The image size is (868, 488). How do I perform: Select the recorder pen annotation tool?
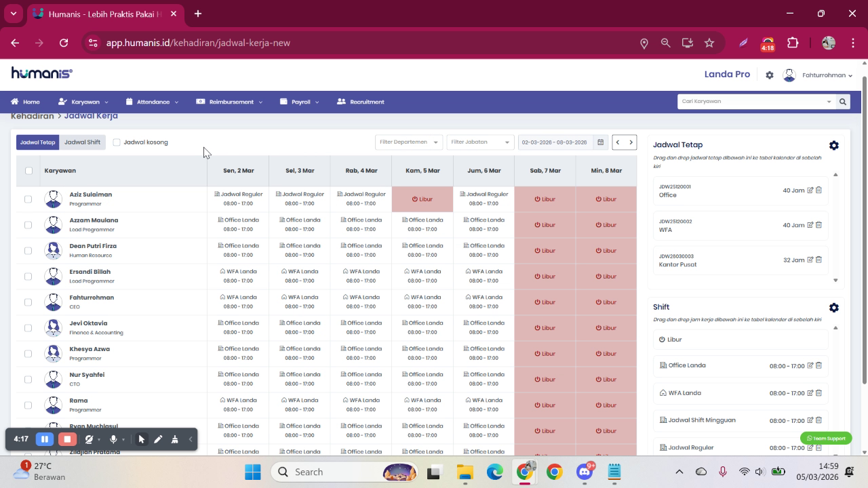click(158, 439)
